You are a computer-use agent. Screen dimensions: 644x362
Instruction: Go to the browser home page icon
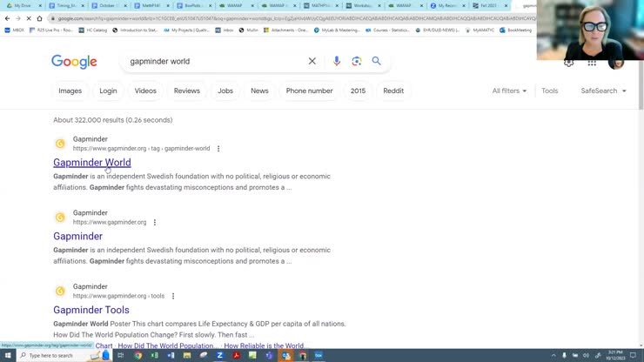(x=39, y=18)
